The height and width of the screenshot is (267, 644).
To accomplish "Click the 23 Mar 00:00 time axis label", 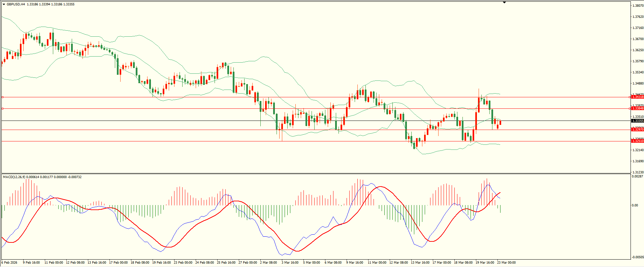I will point(506,263).
